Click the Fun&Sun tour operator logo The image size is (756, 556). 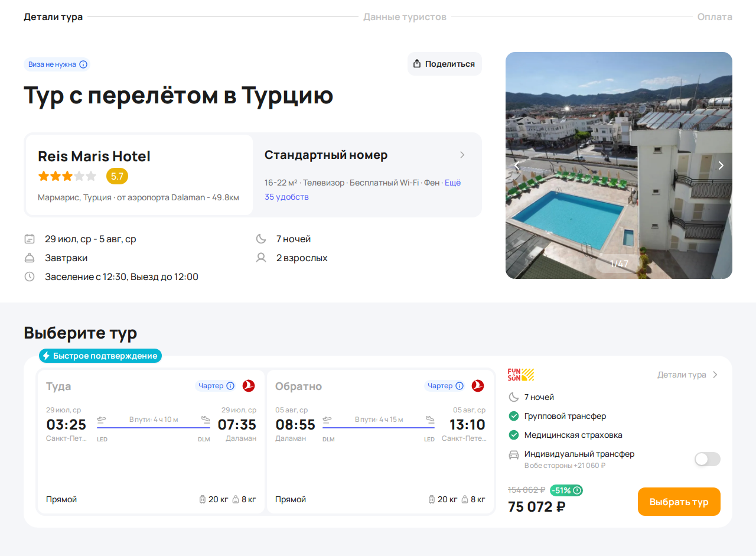(x=521, y=375)
